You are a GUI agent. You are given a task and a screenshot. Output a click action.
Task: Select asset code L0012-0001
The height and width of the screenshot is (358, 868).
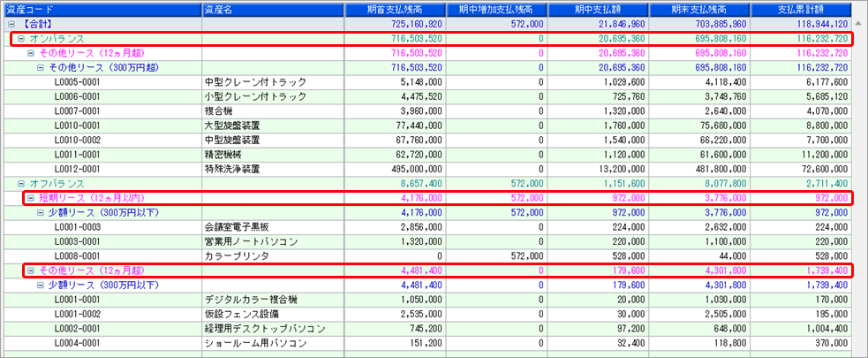[x=78, y=169]
